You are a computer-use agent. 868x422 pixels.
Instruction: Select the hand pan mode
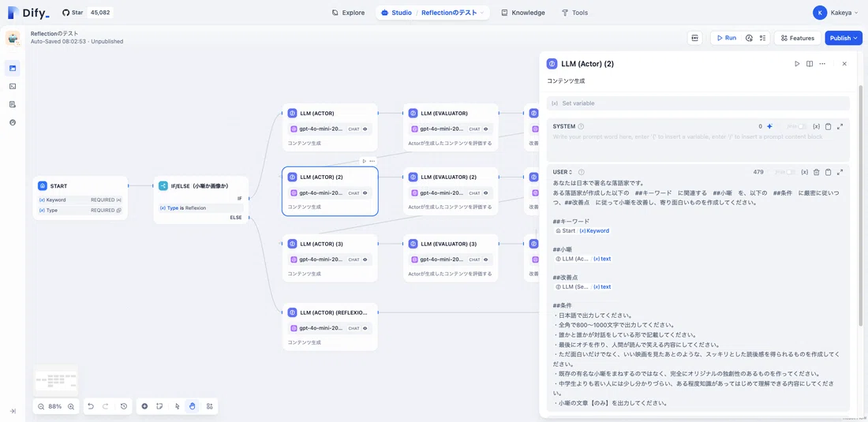[x=193, y=406]
